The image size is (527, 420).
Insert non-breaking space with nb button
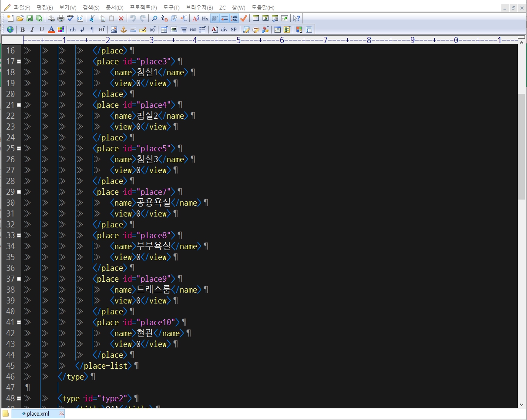point(73,30)
